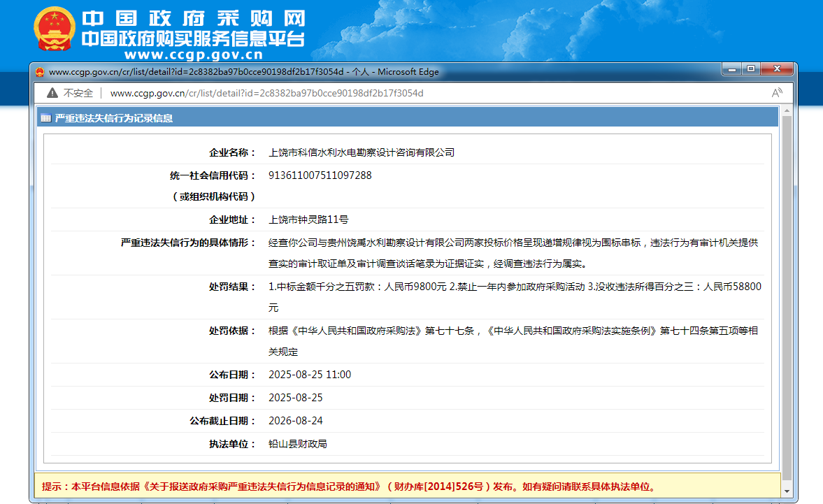The height and width of the screenshot is (504, 823).
Task: Click the 公布截止日期 label
Action: point(222,421)
